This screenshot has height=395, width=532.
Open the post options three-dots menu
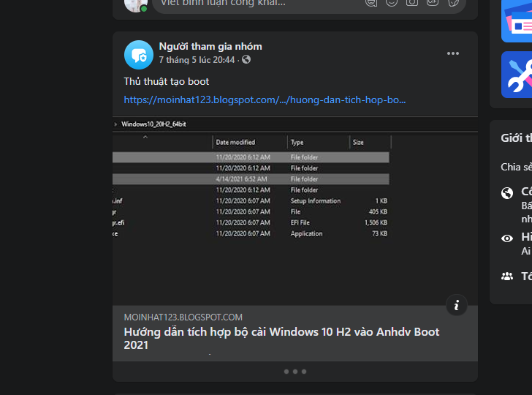click(452, 53)
